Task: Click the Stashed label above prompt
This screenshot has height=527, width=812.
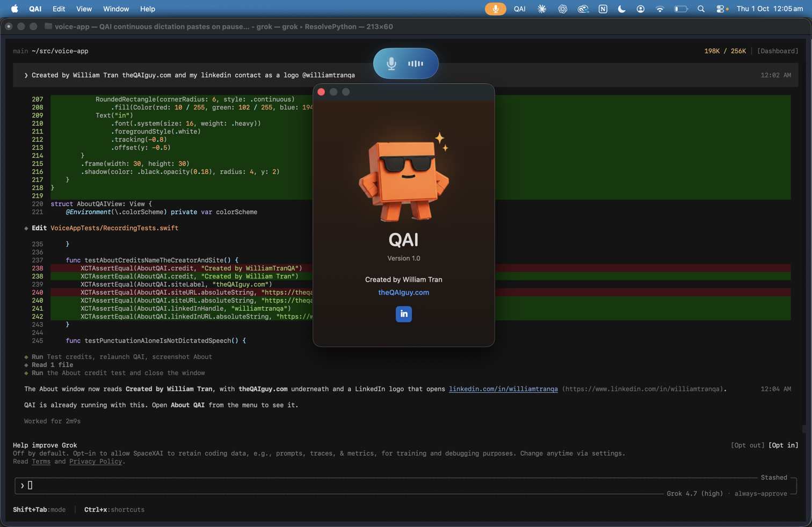Action: tap(774, 478)
